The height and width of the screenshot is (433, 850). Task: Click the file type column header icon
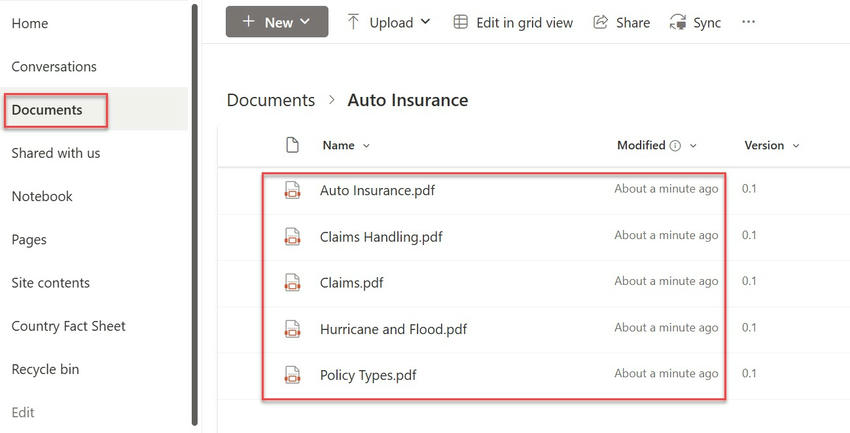pos(292,145)
